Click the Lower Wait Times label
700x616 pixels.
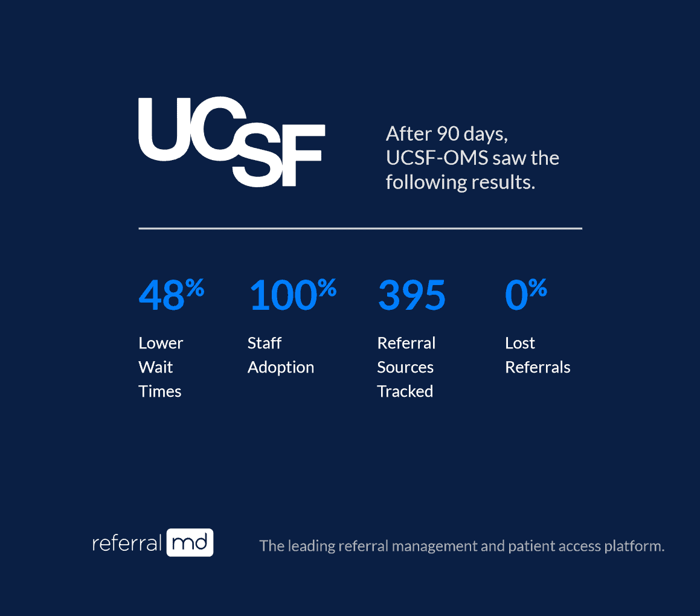[x=161, y=367]
